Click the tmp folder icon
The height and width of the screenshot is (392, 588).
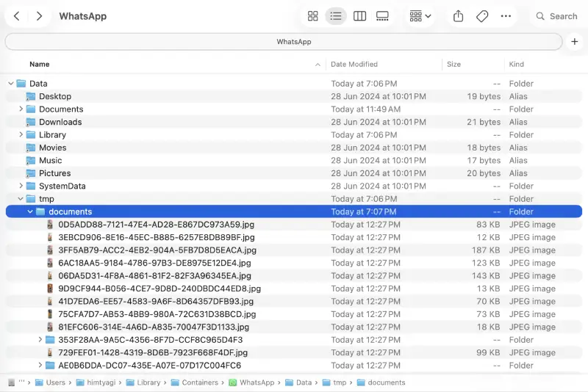(x=31, y=199)
